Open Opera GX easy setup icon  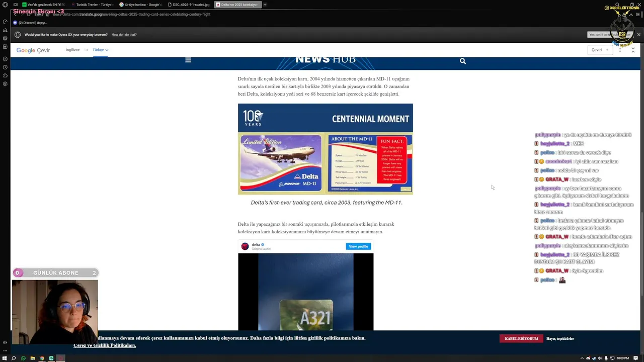click(x=638, y=14)
